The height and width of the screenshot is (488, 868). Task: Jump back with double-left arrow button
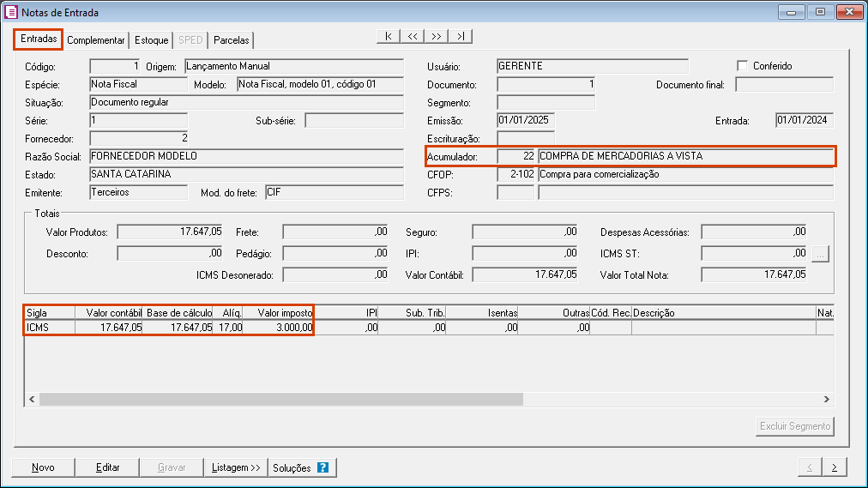tap(413, 36)
